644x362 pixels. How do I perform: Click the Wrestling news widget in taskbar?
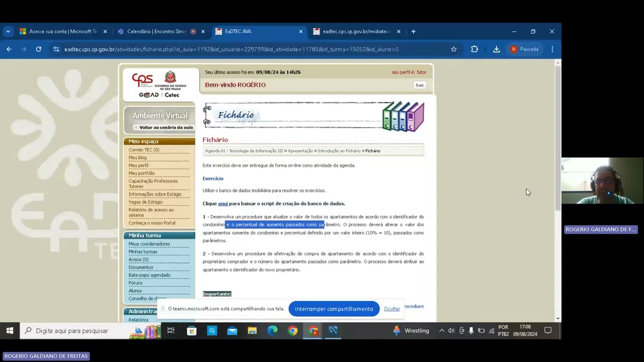pos(411,330)
